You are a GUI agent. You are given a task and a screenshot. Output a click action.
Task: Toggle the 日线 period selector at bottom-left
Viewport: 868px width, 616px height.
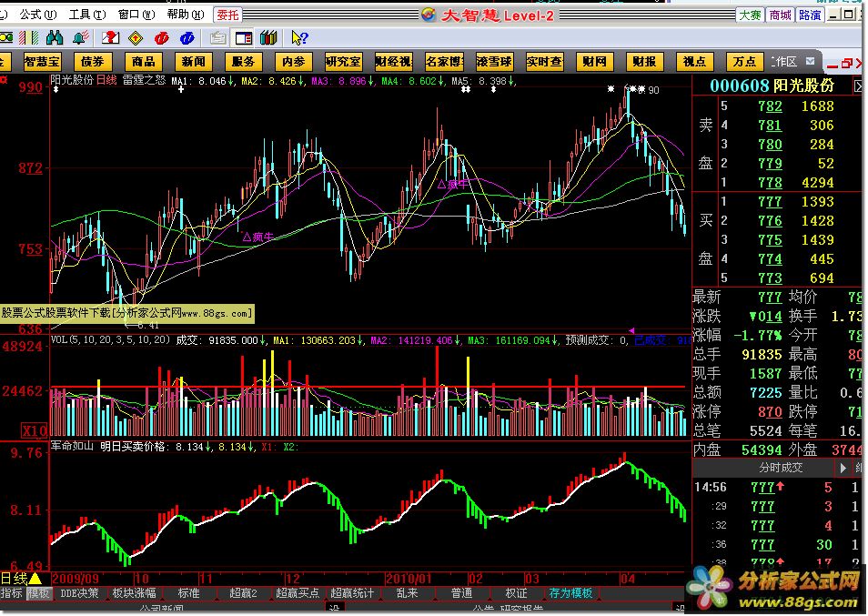[x=20, y=579]
